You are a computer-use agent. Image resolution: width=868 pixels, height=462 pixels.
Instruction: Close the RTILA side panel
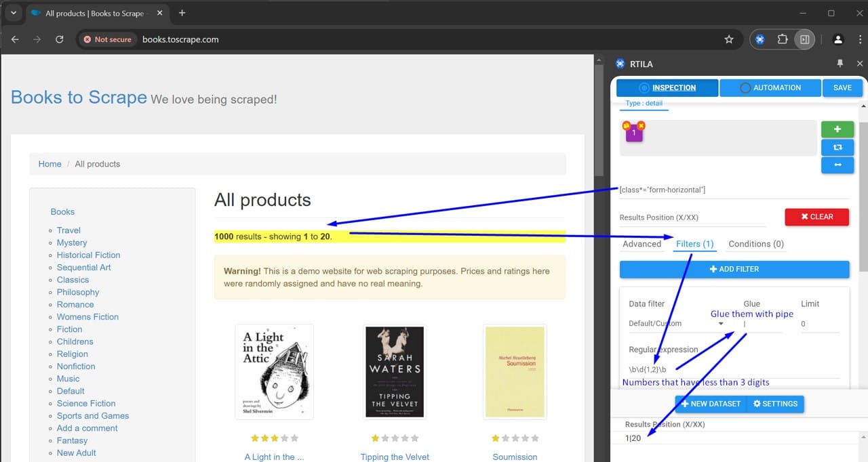pos(860,64)
